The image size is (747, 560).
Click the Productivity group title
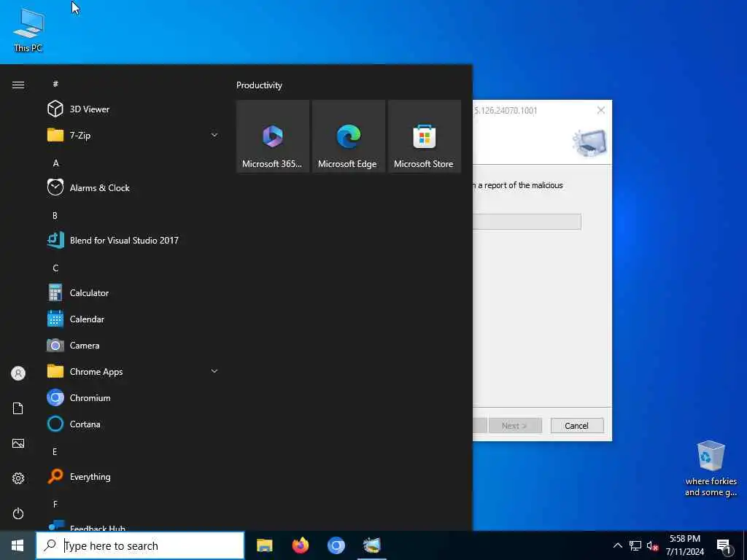[x=259, y=85]
